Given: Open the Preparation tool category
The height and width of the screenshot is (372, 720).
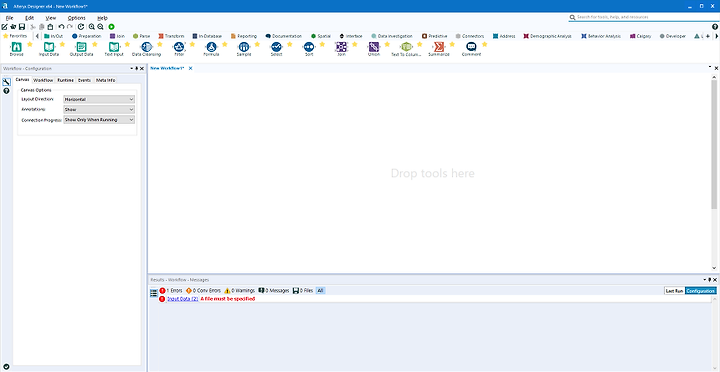Looking at the screenshot, I should [86, 36].
